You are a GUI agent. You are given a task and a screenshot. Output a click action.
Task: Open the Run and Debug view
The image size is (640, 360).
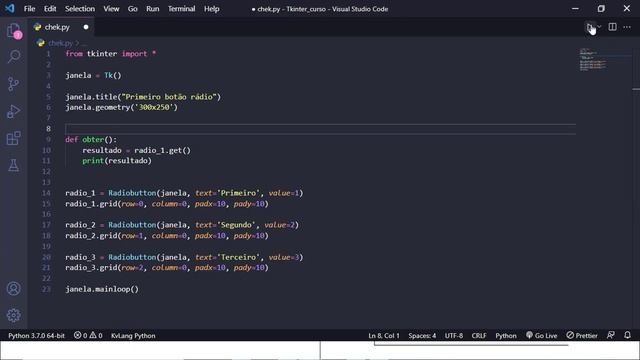pos(13,111)
